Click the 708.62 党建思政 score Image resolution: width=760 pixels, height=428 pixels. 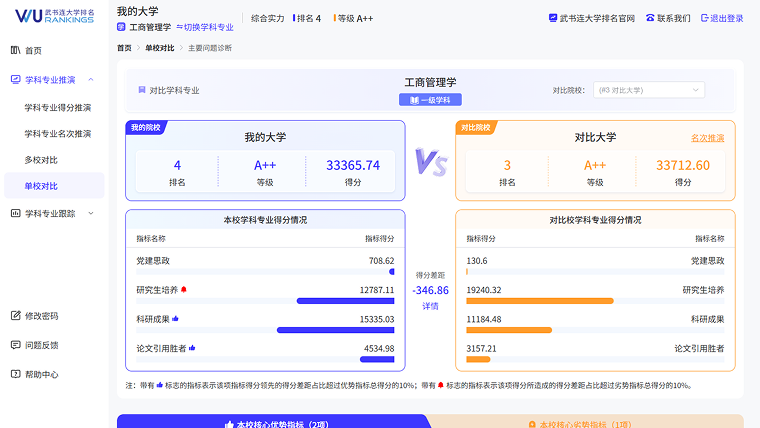coord(381,260)
